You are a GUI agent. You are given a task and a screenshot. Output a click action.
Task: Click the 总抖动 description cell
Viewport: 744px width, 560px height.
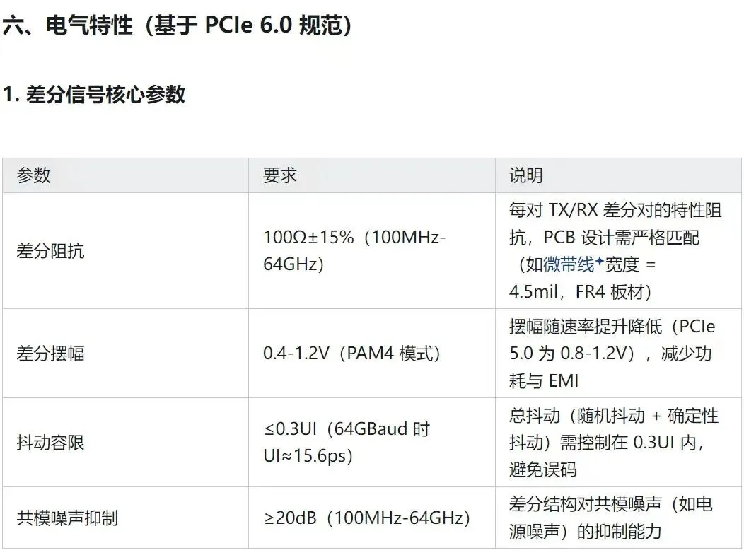click(613, 443)
